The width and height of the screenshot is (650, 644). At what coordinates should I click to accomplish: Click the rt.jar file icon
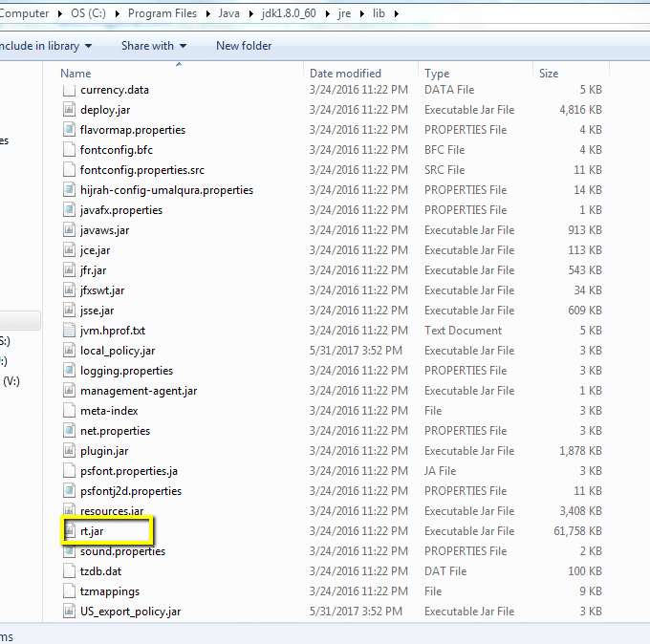[69, 530]
